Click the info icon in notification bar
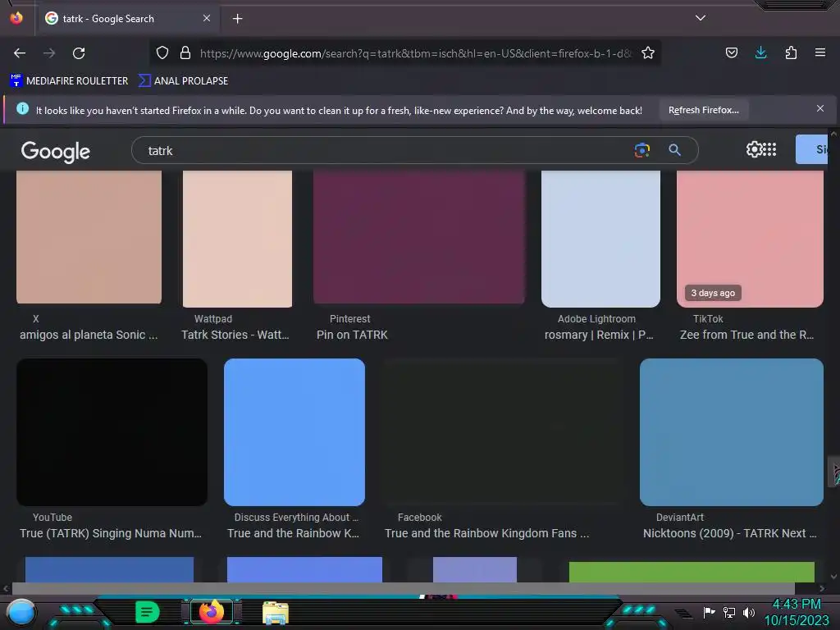Image resolution: width=840 pixels, height=630 pixels. [x=22, y=109]
